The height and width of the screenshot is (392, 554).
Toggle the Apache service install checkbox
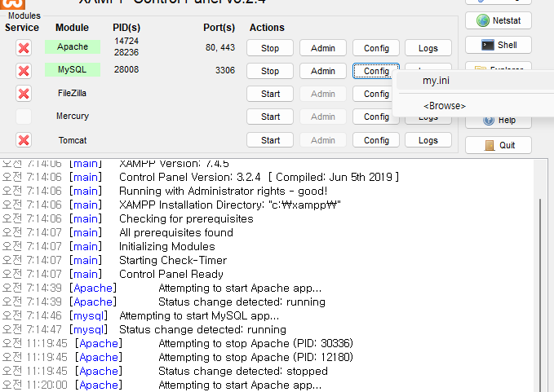(x=24, y=47)
